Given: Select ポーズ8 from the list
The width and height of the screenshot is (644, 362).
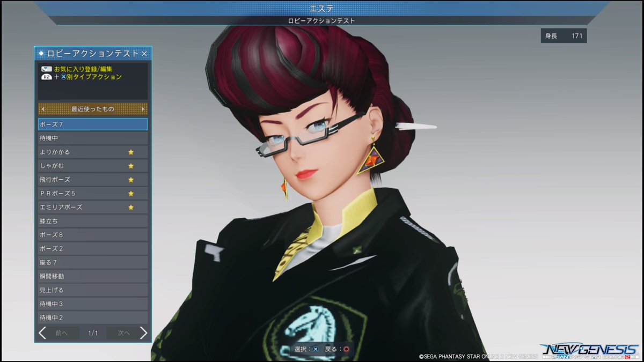Looking at the screenshot, I should point(93,235).
